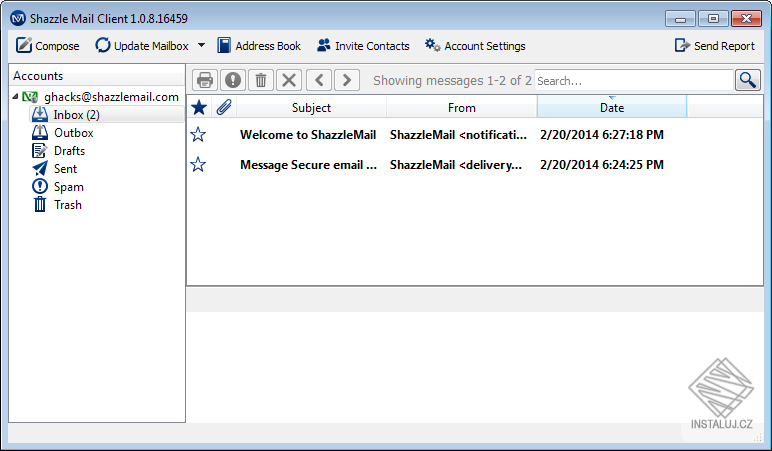Collapse the ghacks@shazzlemail.com account tree
Screen dimensions: 772x451
15,97
